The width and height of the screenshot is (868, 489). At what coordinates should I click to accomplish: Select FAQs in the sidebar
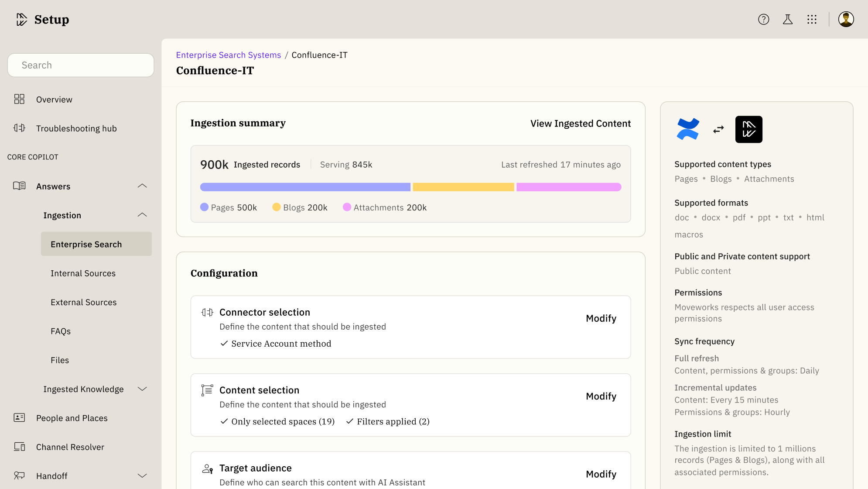[61, 331]
